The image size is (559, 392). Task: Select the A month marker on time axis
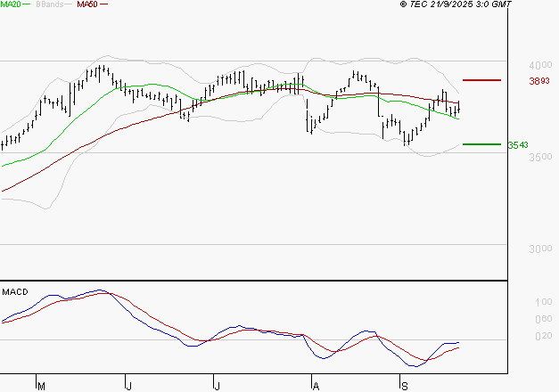click(315, 386)
